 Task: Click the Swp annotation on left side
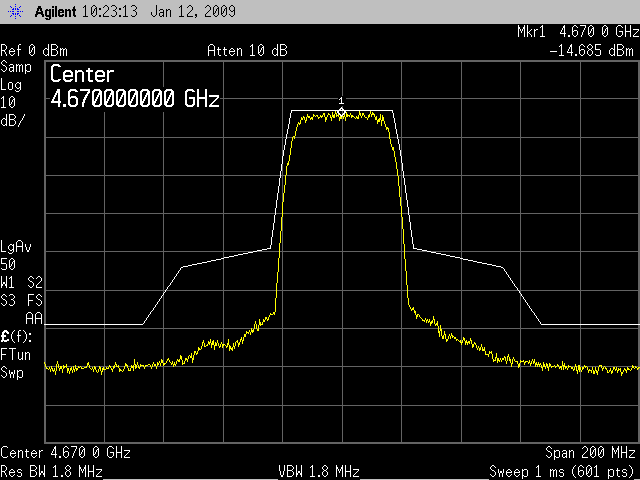tap(13, 371)
